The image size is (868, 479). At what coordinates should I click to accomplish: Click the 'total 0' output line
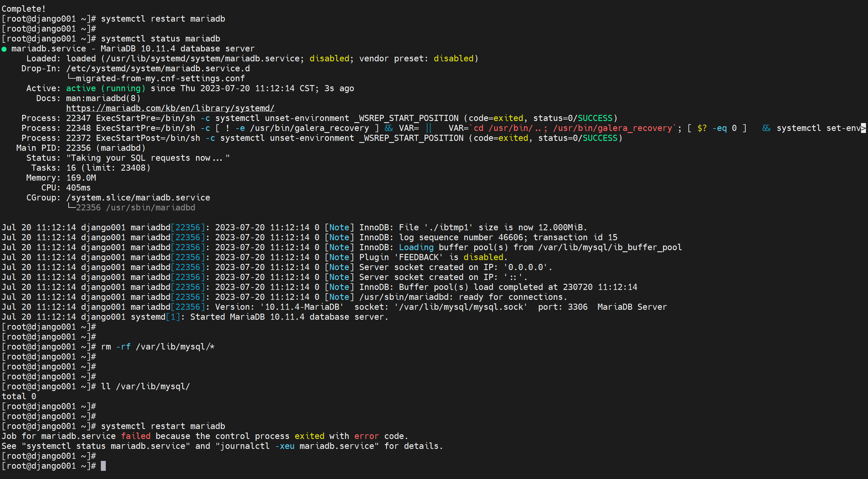19,396
